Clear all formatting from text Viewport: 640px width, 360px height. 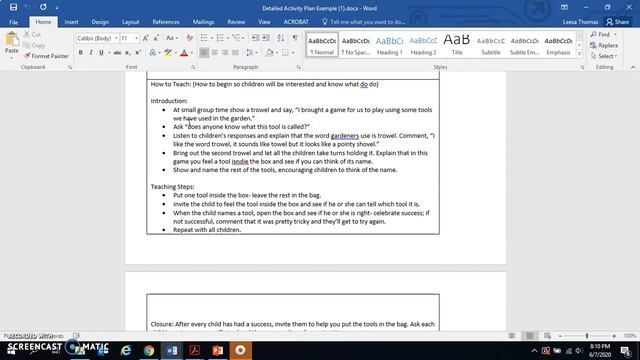point(189,38)
